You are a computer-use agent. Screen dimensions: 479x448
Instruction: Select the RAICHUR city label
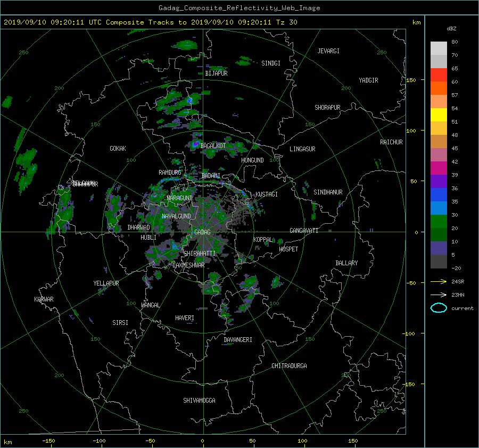tap(391, 142)
